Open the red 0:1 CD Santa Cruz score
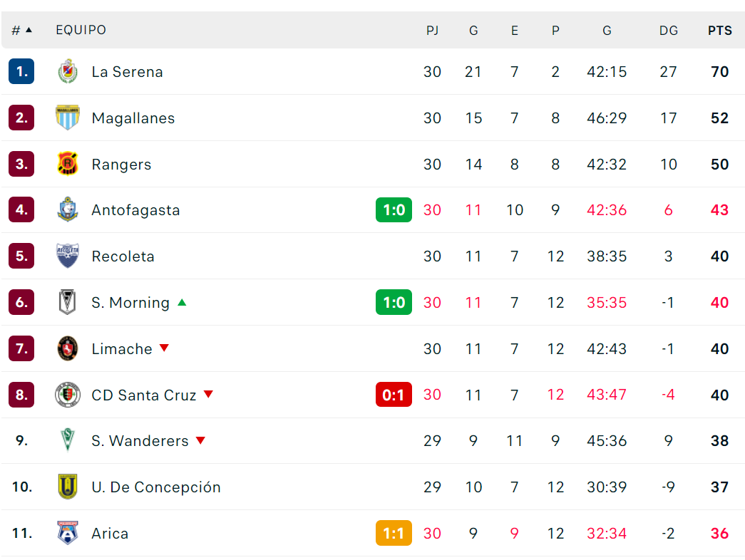745x560 pixels. tap(394, 395)
